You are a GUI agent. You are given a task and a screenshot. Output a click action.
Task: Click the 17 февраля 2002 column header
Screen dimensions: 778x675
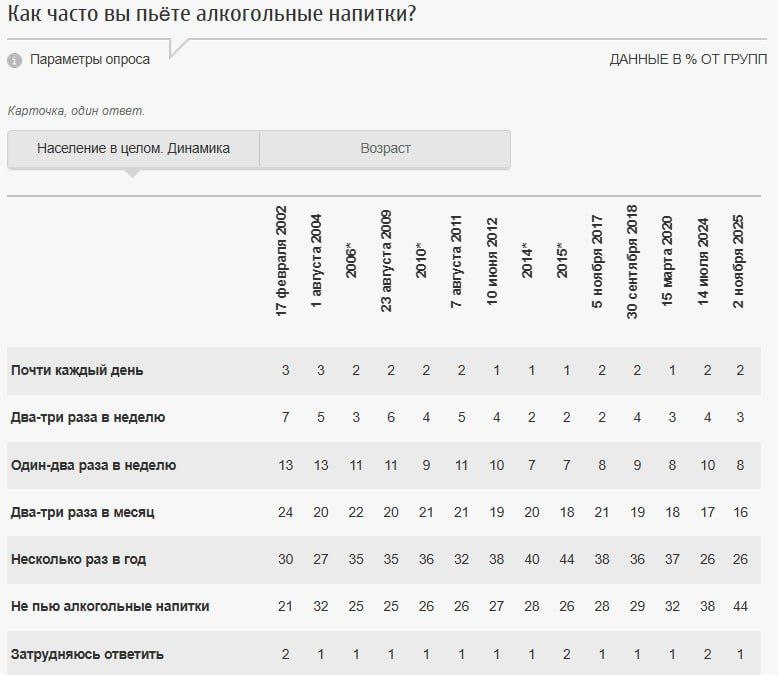[282, 260]
